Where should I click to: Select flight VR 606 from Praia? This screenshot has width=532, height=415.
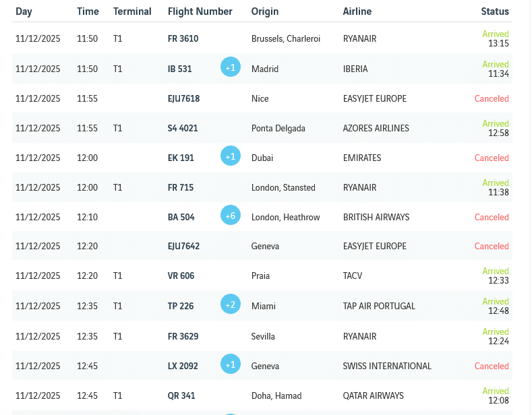point(181,276)
